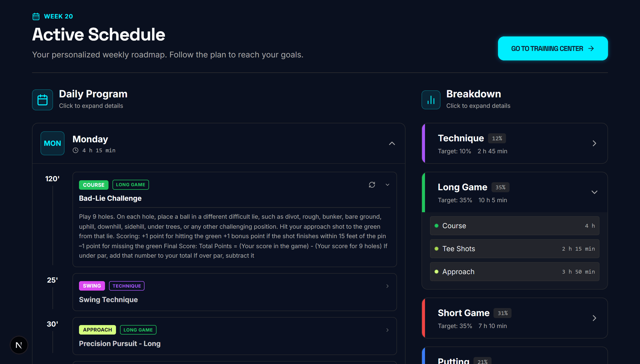Click the Putting 21% badge
The height and width of the screenshot is (364, 640).
coord(482,361)
